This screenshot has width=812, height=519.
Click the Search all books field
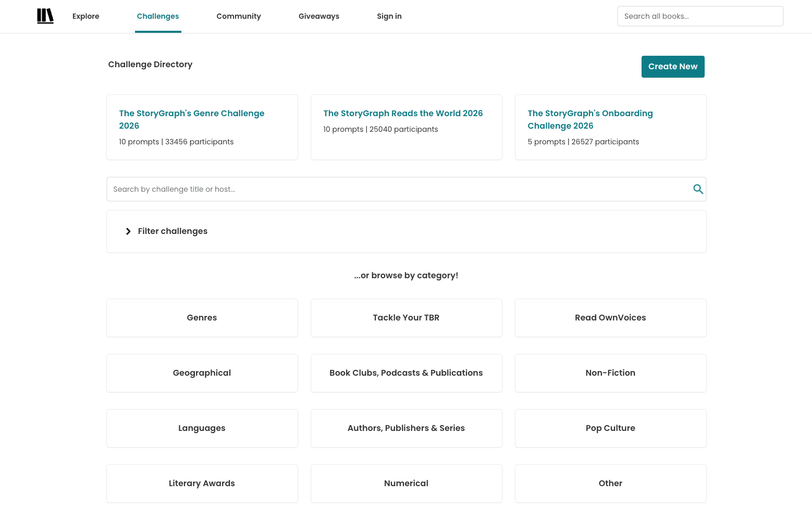700,16
